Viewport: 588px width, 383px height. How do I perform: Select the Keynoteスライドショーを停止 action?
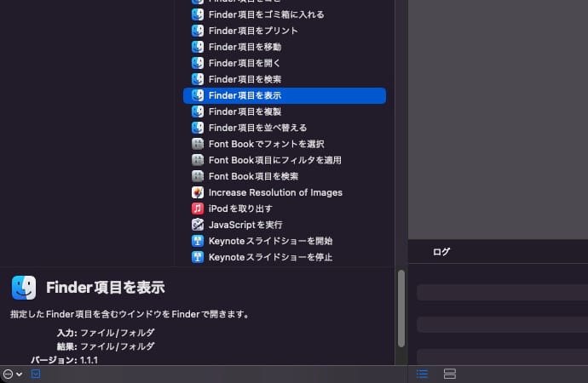270,257
